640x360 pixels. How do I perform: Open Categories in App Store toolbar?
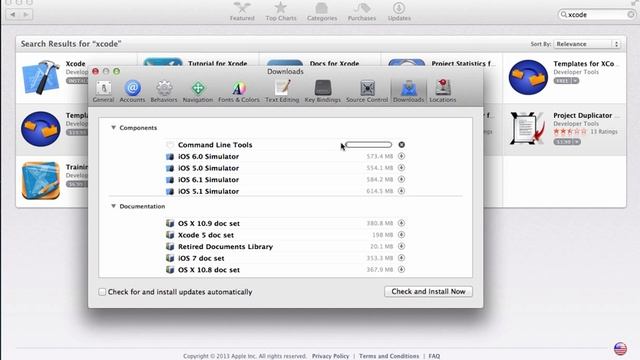point(322,11)
